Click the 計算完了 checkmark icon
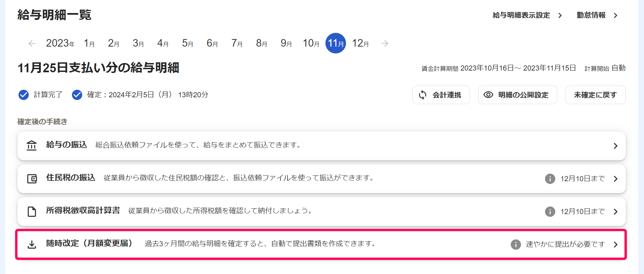The height and width of the screenshot is (274, 644). coord(24,95)
